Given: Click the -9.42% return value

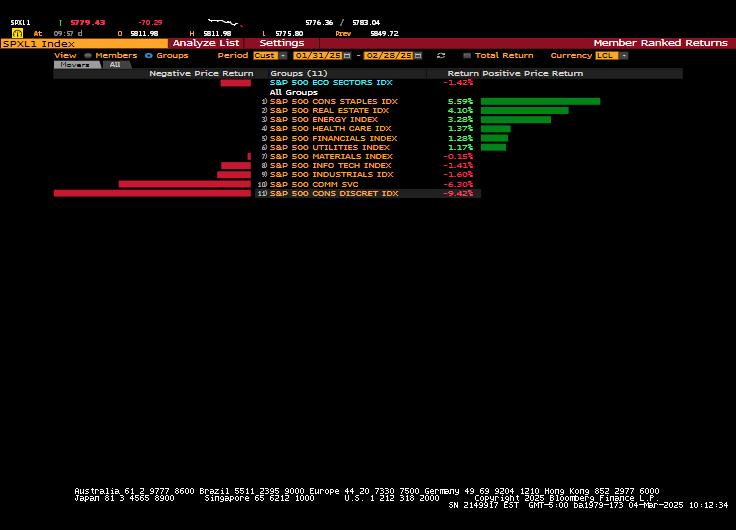Looking at the screenshot, I should pos(458,193).
